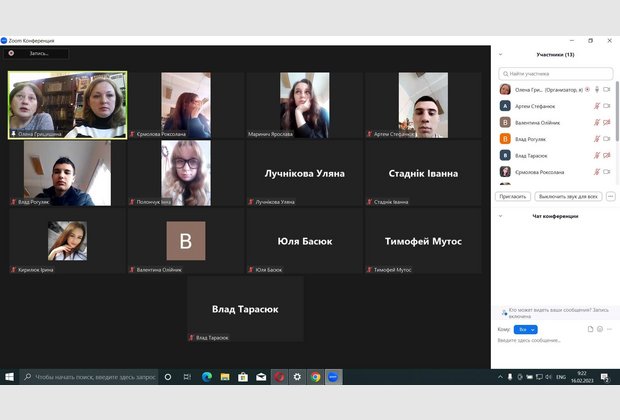Screen dimensions: 620x420
Task: Click the Zoom icon in the taskbar
Action: (x=334, y=377)
